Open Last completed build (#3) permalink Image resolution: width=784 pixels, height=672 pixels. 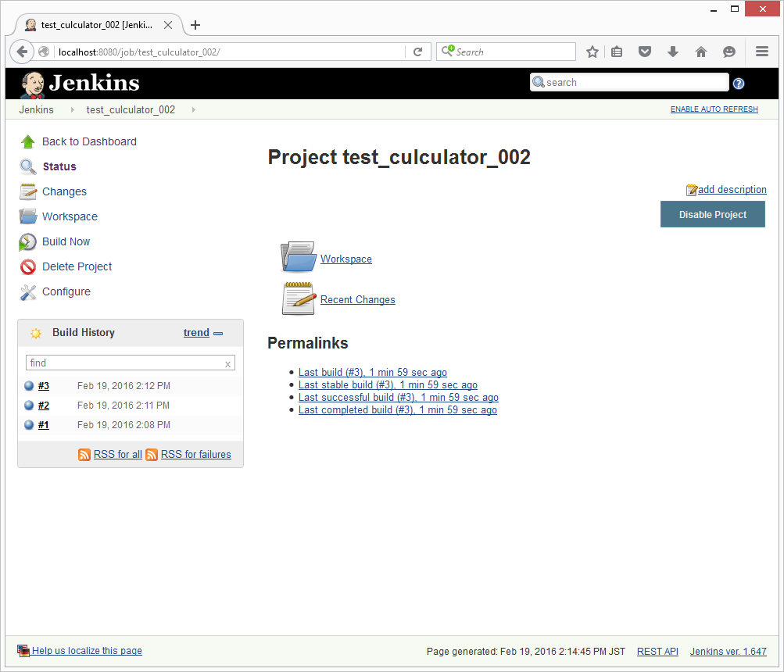(x=398, y=410)
